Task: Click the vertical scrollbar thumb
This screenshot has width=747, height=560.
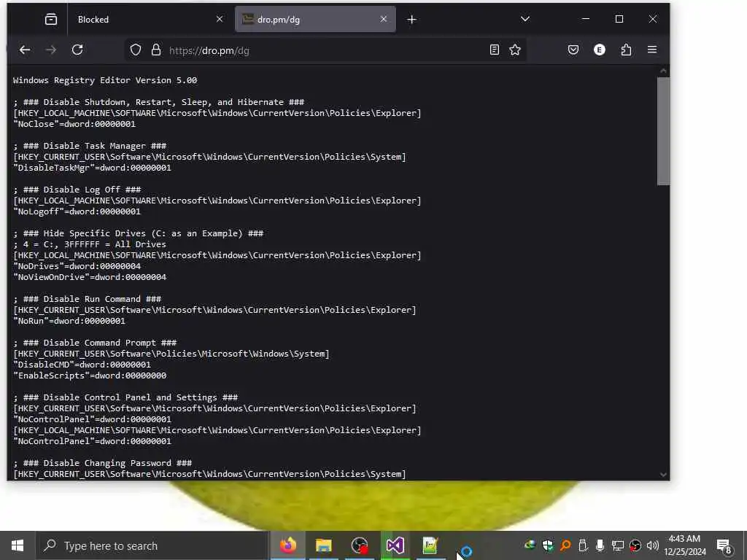Action: pos(663,131)
